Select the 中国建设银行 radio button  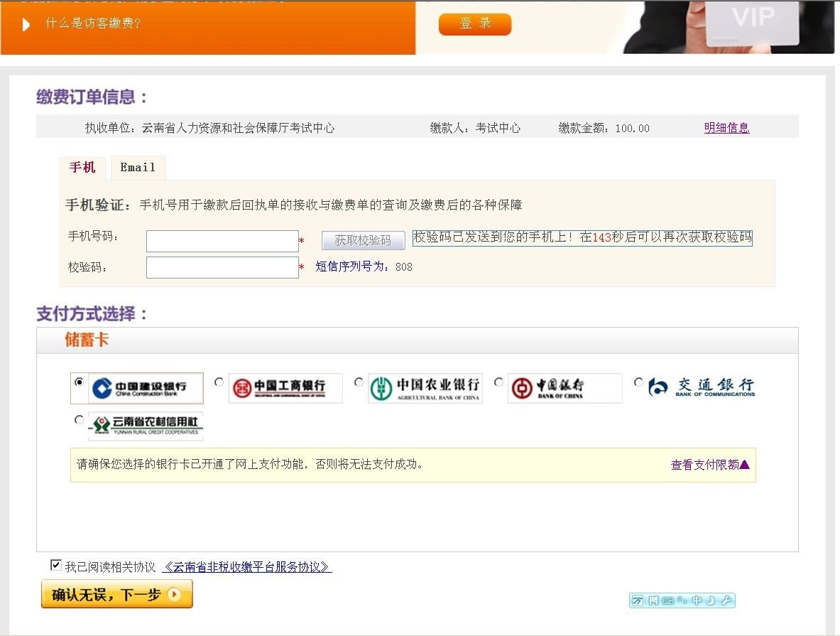(80, 382)
